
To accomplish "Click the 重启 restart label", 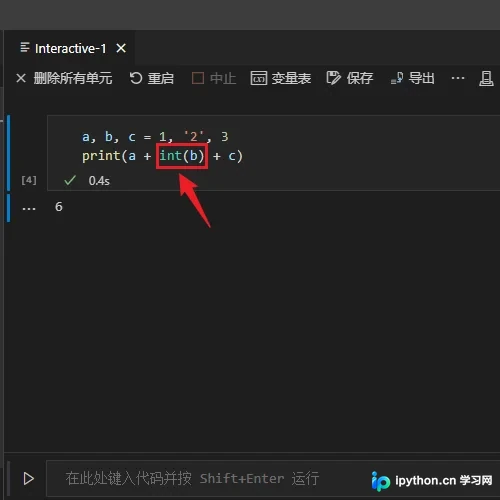I will tap(161, 78).
